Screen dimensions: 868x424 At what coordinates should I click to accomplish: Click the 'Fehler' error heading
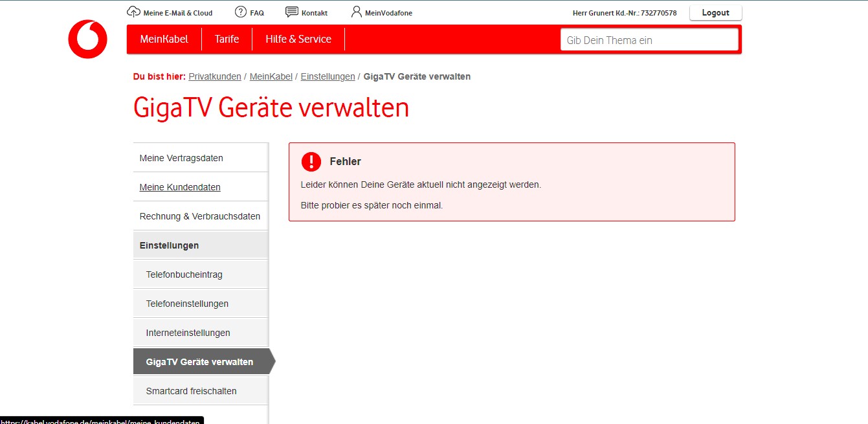pos(345,162)
